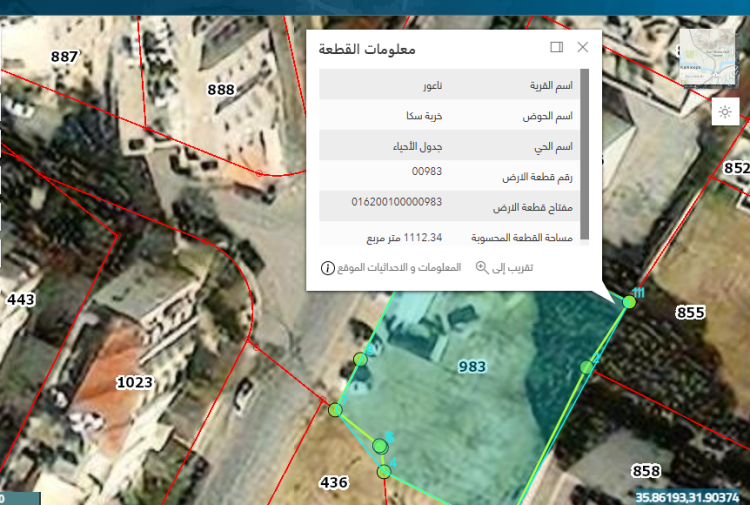750x505 pixels.
Task: Dock the parcel information popup
Action: click(x=557, y=47)
